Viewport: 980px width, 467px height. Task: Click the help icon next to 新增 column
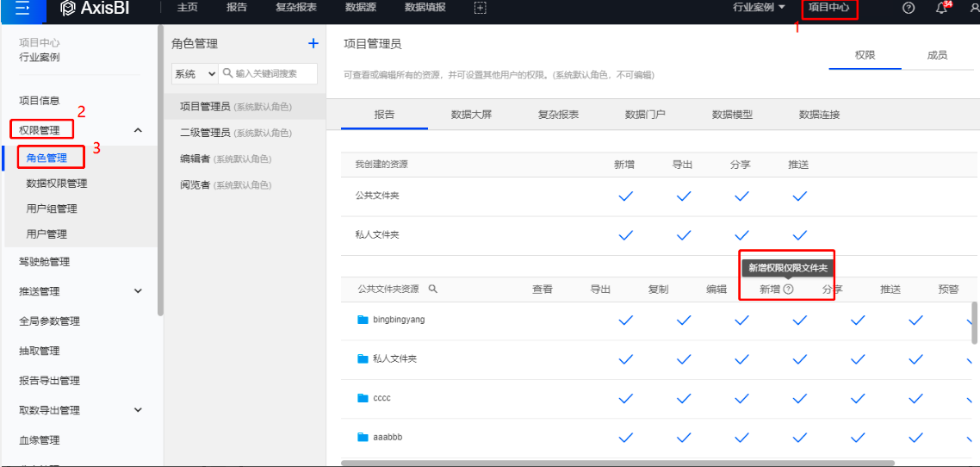coord(788,290)
